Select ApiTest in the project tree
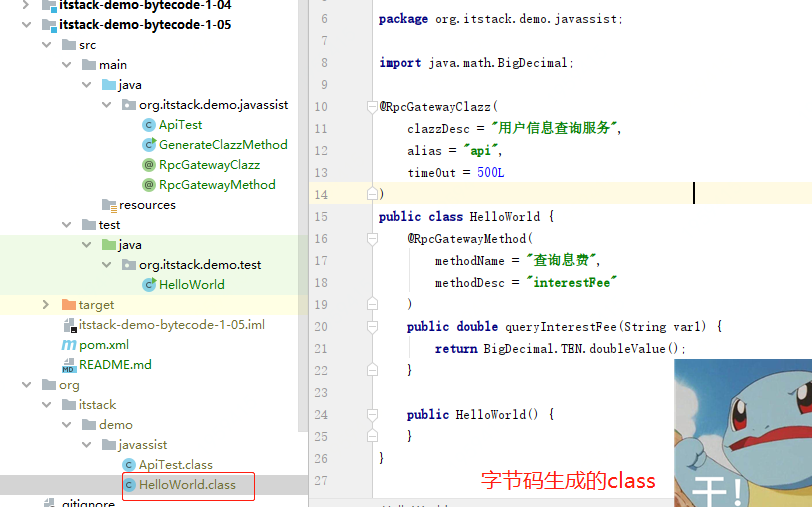The height and width of the screenshot is (507, 812). click(180, 125)
